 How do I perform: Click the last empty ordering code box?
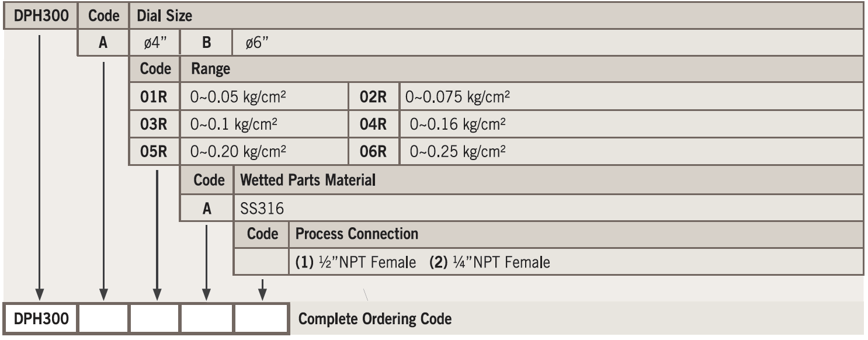pyautogui.click(x=262, y=319)
